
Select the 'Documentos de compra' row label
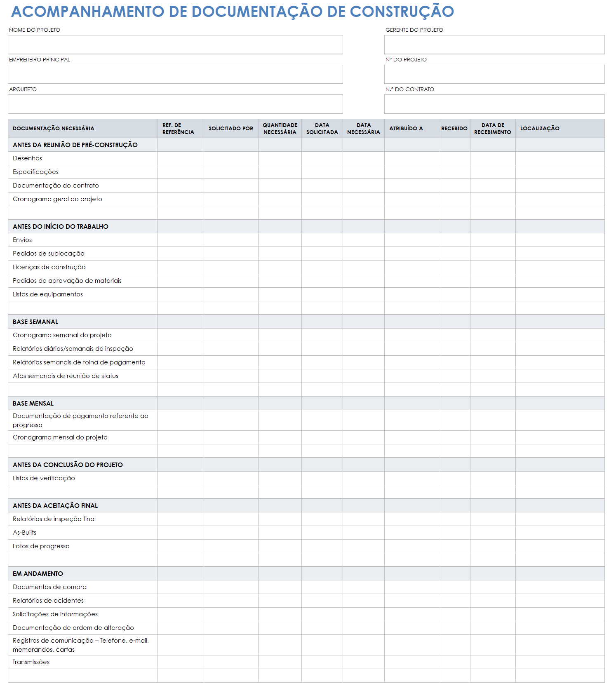pyautogui.click(x=49, y=587)
